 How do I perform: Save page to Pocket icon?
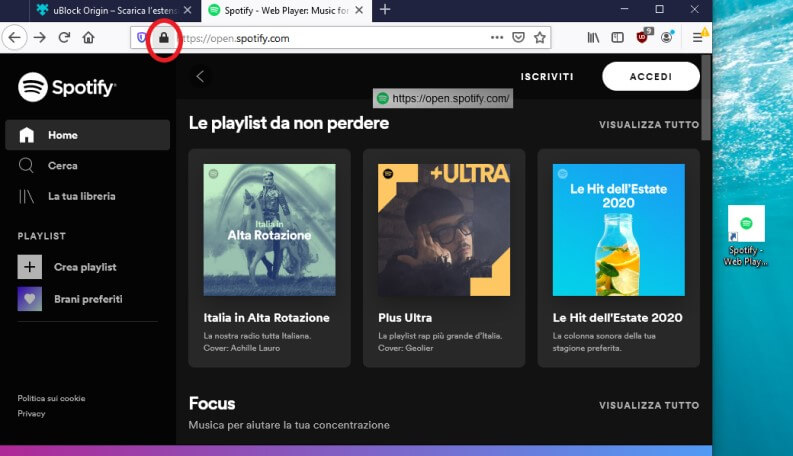click(518, 37)
